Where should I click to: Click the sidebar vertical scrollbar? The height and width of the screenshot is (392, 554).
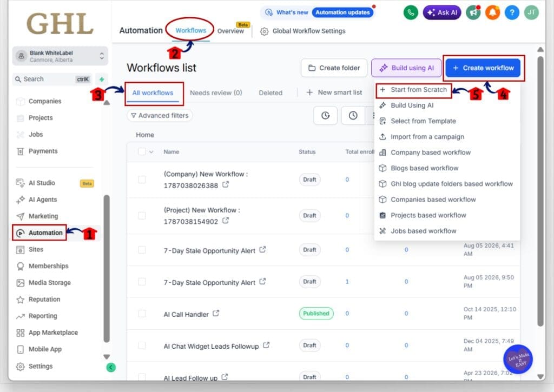coord(107,268)
